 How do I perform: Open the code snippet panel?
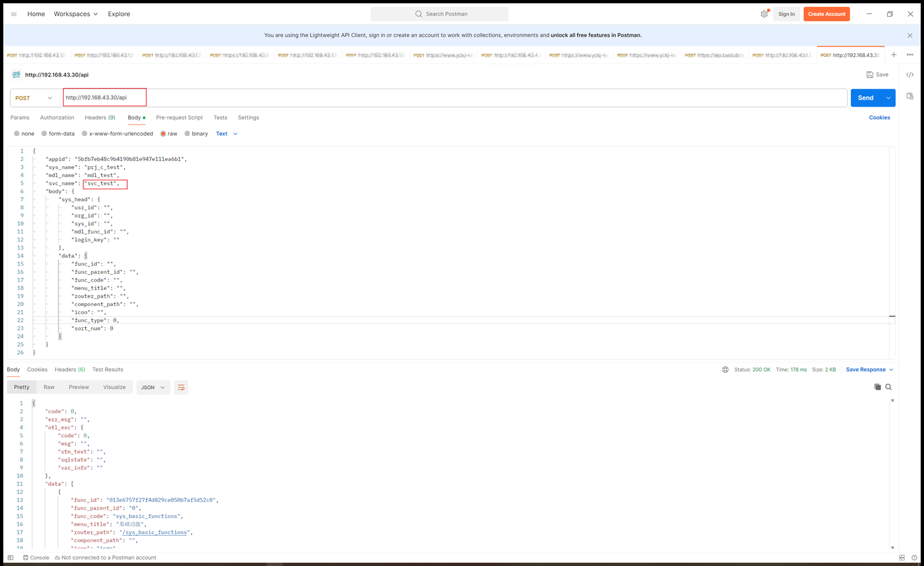910,75
